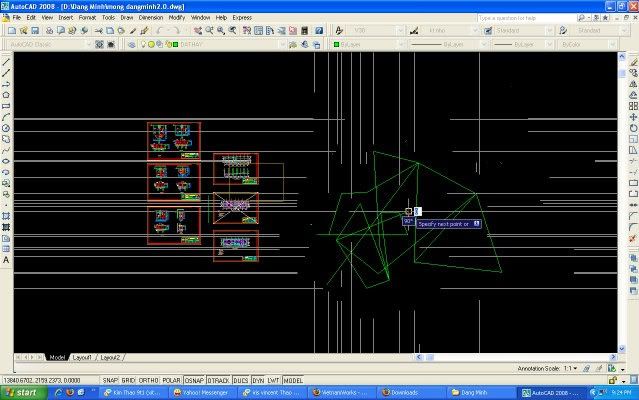This screenshot has height=400, width=639.
Task: Click the Undo arrow icon
Action: click(159, 31)
